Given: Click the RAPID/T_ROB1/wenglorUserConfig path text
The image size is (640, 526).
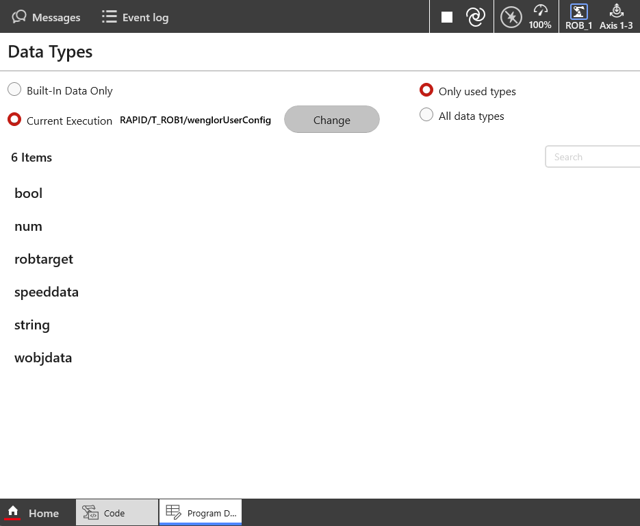Looking at the screenshot, I should click(x=196, y=120).
